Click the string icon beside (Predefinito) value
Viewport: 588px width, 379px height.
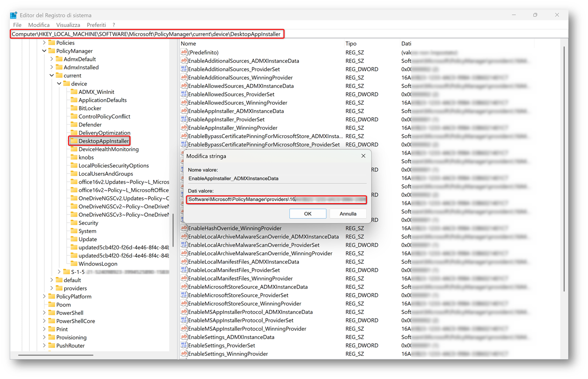184,53
